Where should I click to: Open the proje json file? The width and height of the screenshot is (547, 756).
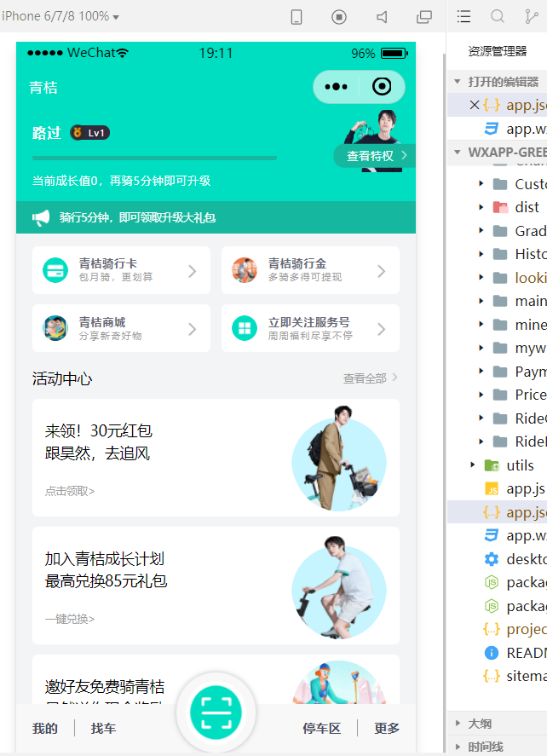497,629
